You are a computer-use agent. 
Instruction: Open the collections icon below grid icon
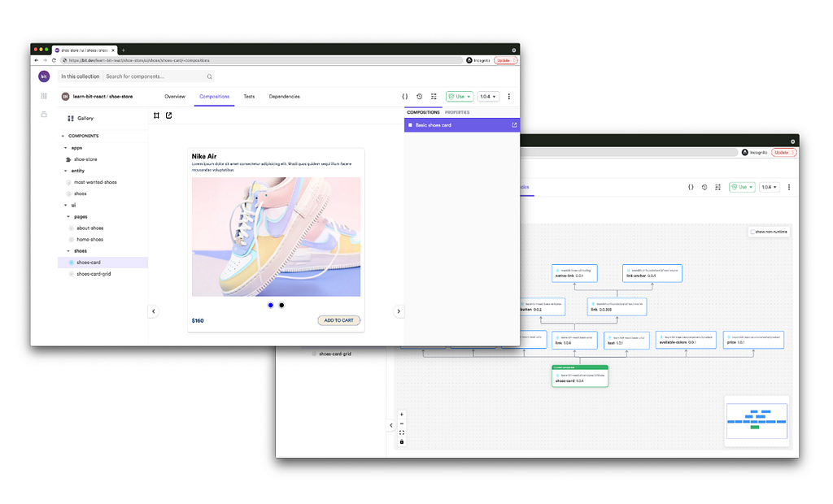(44, 114)
